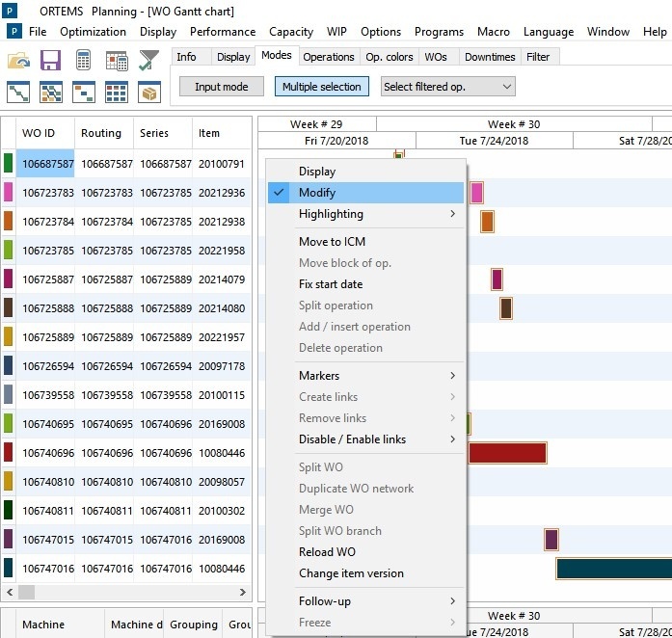Open the Macro menu
The width and height of the screenshot is (672, 638).
pos(494,32)
